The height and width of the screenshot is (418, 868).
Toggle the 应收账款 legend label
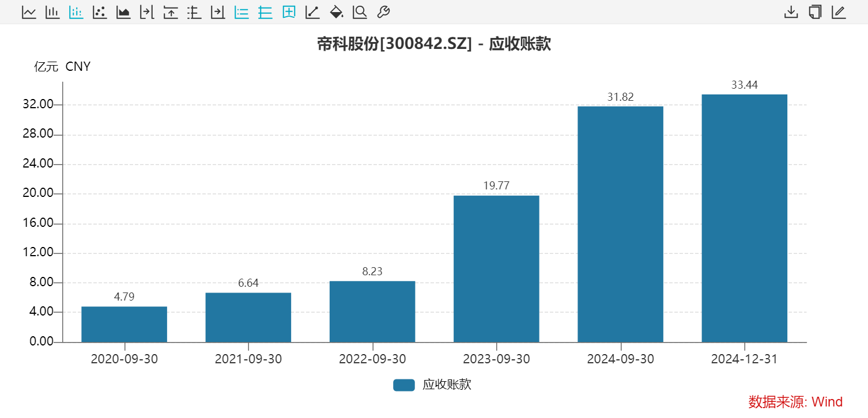click(x=447, y=385)
